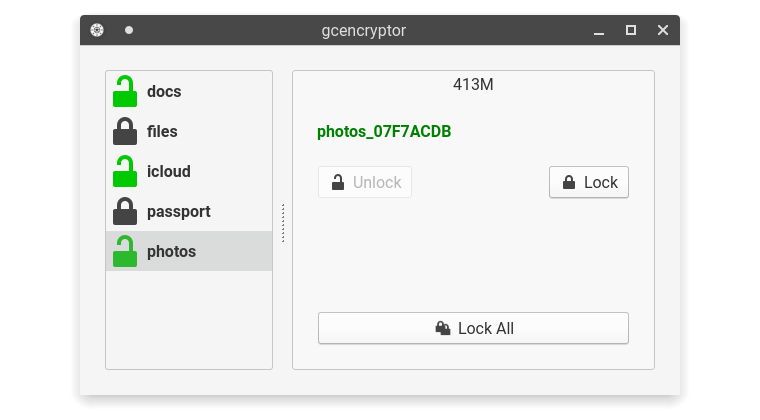Click the green unlocked padlock beside docs
The height and width of the screenshot is (420, 760).
coord(125,91)
